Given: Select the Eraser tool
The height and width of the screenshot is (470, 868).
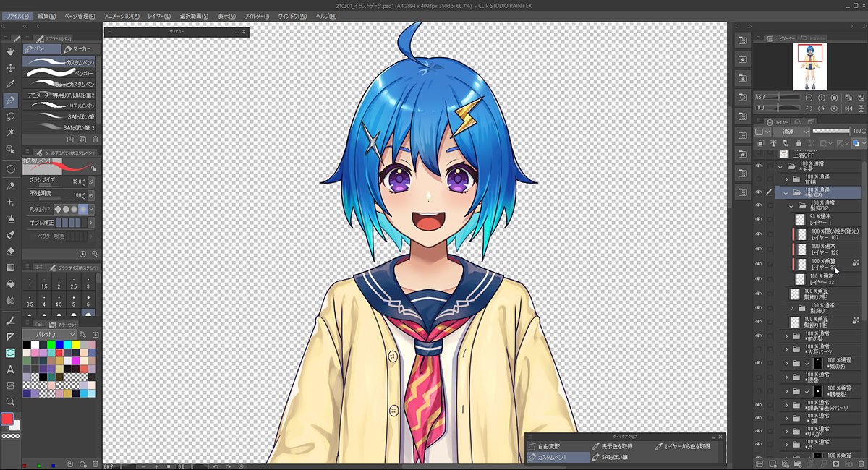Looking at the screenshot, I should click(x=9, y=251).
